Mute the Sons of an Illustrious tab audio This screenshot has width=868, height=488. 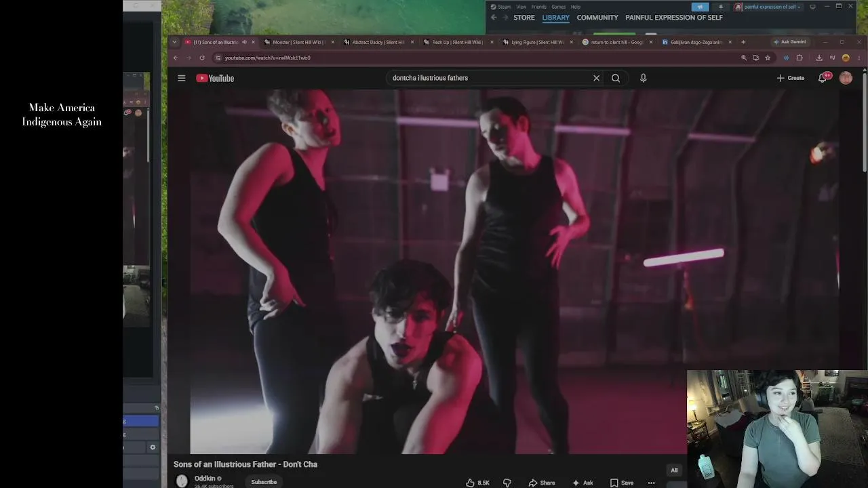244,42
